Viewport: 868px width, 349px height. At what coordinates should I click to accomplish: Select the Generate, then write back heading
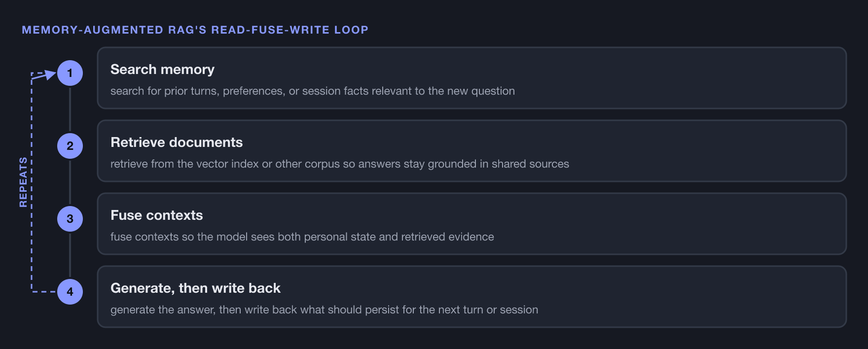point(195,288)
